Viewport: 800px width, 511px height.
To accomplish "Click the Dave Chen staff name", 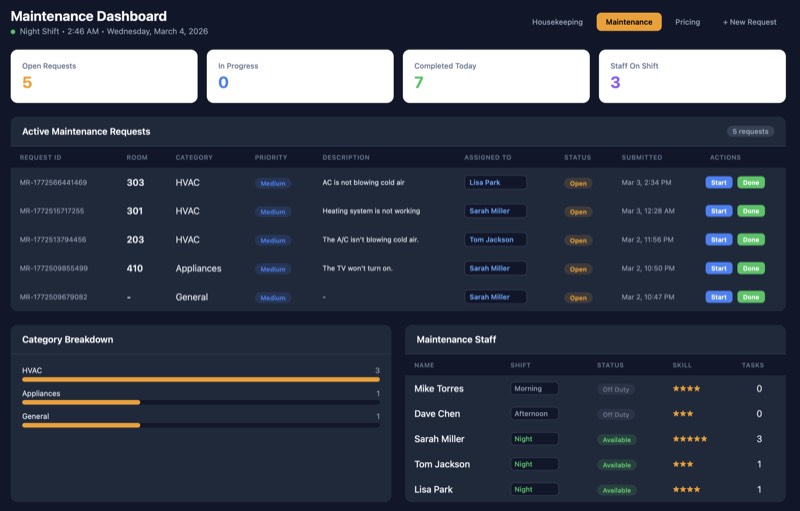I will 437,414.
